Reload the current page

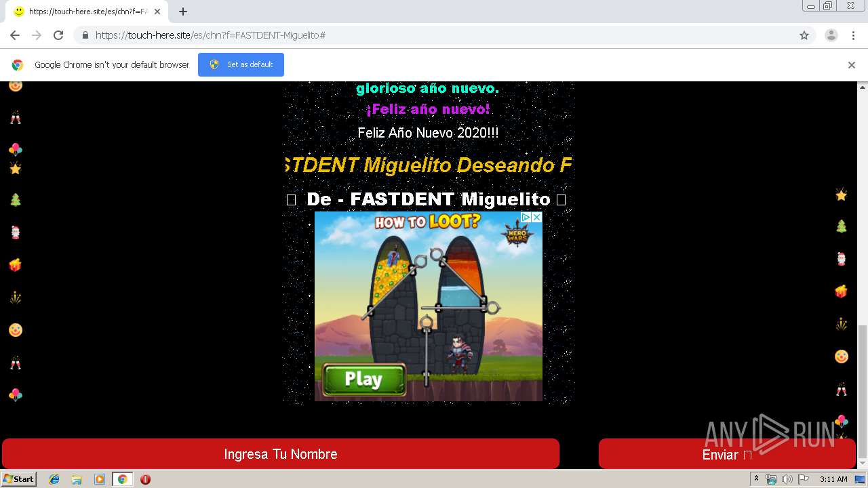tap(58, 35)
